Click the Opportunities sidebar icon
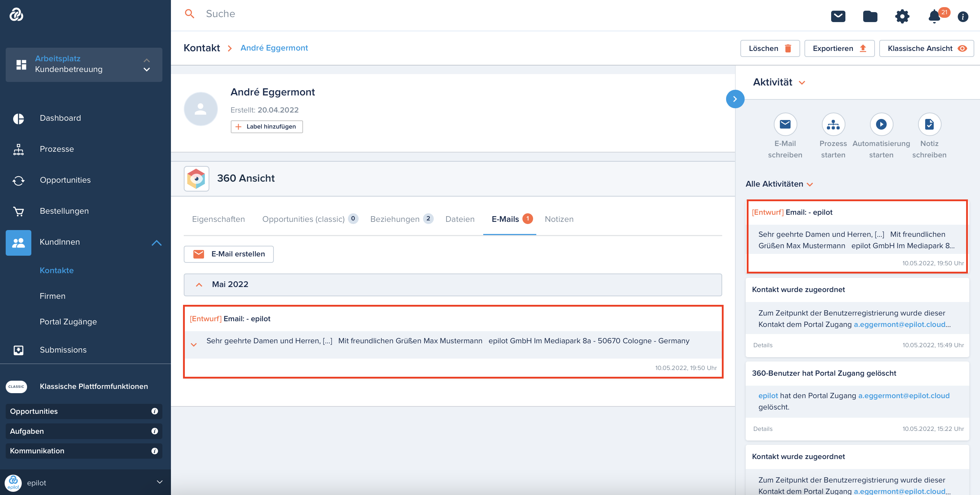 [18, 179]
